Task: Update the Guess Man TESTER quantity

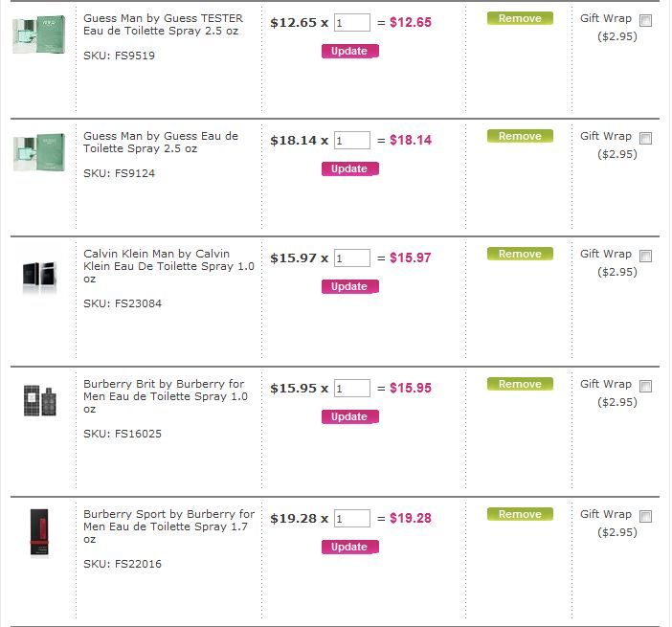Action: click(350, 51)
